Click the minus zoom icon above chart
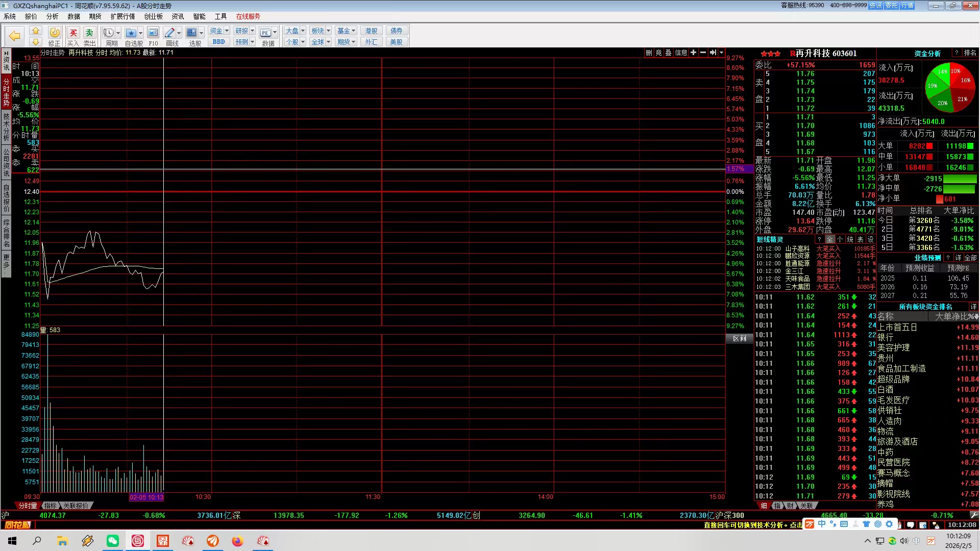Screen dimensions: 980x551 pos(703,53)
